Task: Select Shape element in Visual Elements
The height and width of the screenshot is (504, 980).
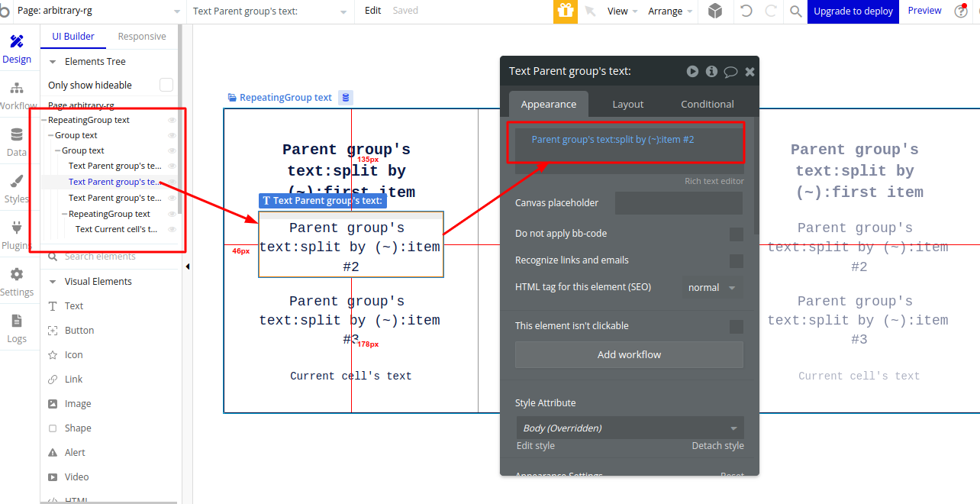Action: pos(78,428)
